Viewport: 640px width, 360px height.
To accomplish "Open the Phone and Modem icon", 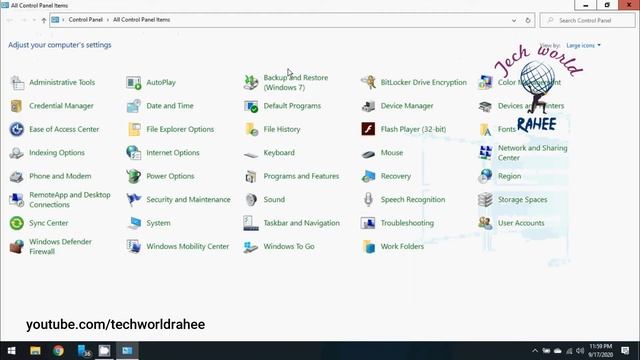I will pos(17,177).
